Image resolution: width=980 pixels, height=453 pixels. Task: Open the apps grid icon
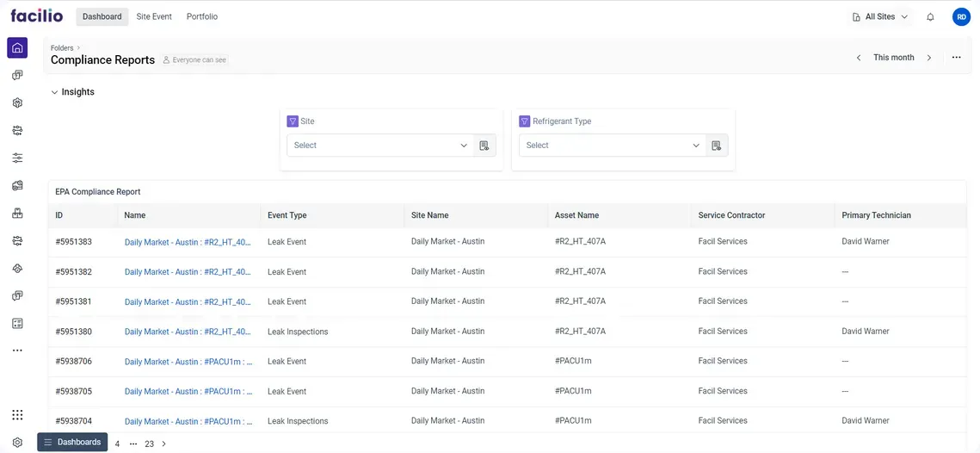click(x=17, y=415)
